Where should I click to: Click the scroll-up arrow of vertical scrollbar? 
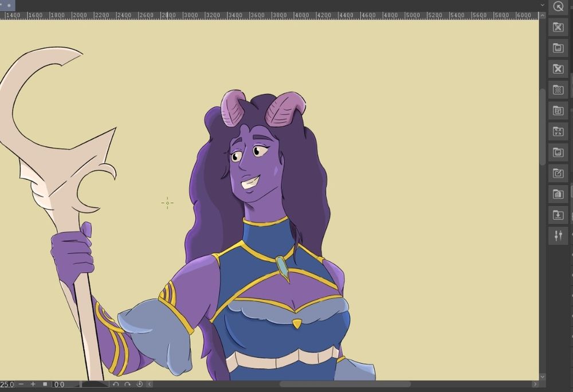pos(542,15)
